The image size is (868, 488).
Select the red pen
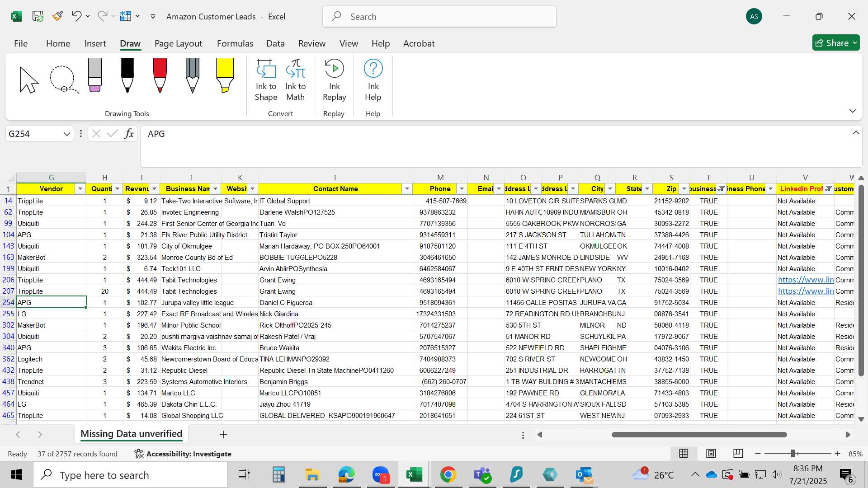point(160,75)
